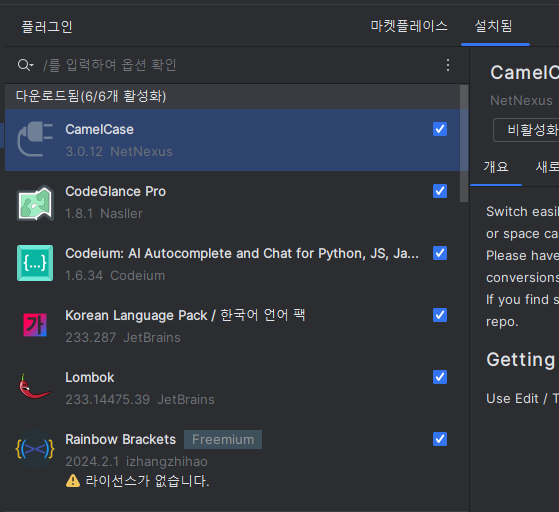This screenshot has width=559, height=512.
Task: Toggle the Codeium plugin checkbox
Action: [x=440, y=253]
